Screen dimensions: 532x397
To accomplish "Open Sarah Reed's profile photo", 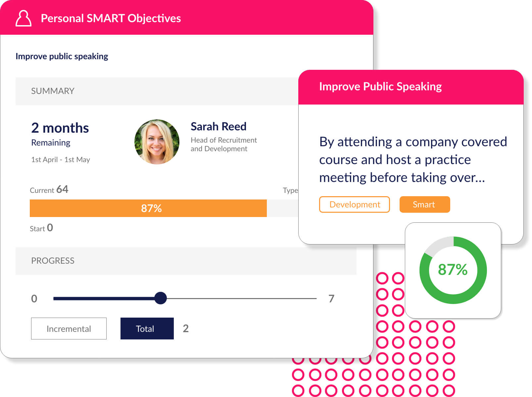I will coord(157,142).
